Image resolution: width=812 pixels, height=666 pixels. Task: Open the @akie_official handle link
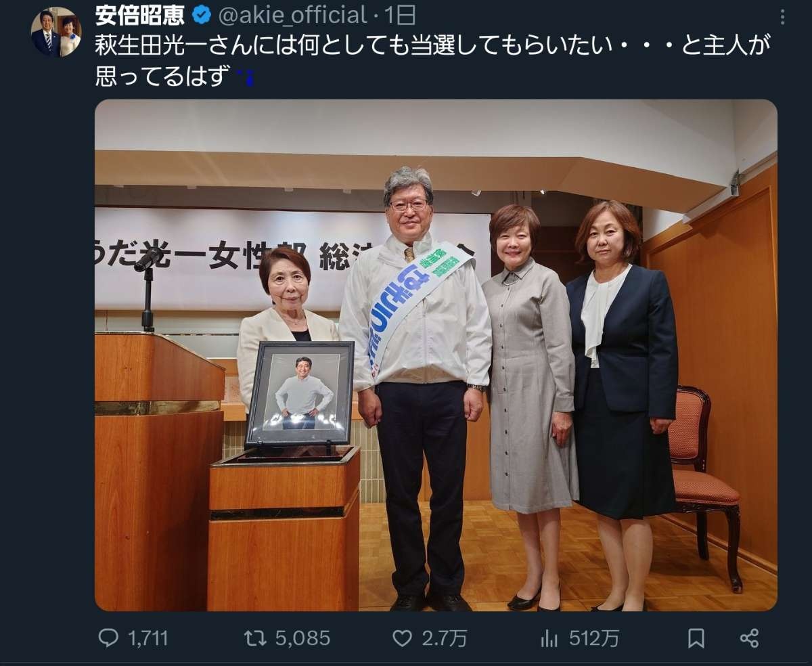293,14
